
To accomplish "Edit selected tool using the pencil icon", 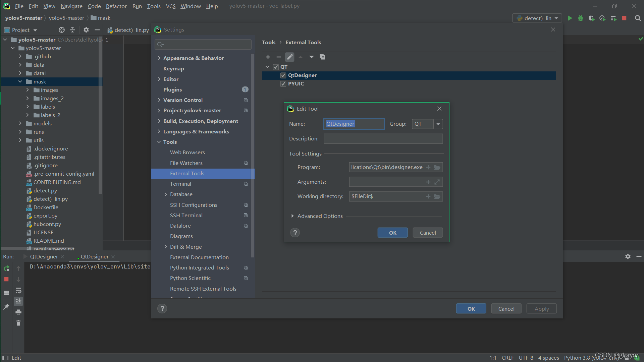I will click(289, 57).
